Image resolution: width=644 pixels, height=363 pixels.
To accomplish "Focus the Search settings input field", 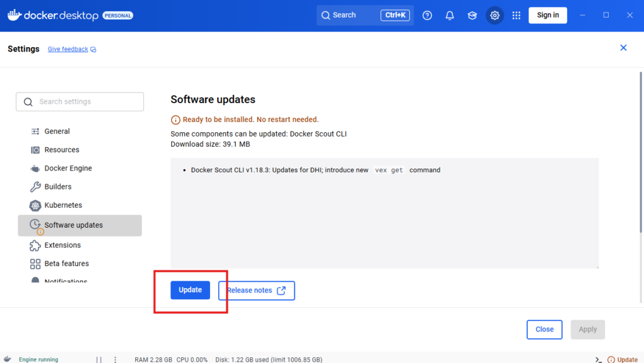I will coord(80,102).
